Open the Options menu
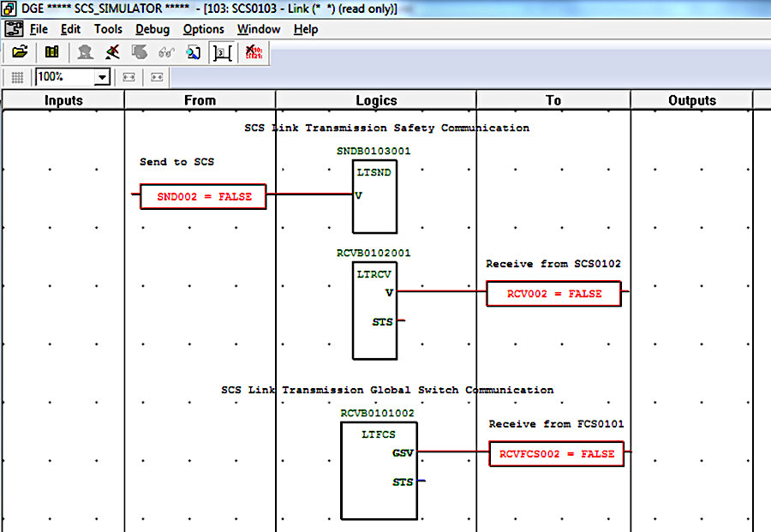The height and width of the screenshot is (532, 771). click(204, 29)
